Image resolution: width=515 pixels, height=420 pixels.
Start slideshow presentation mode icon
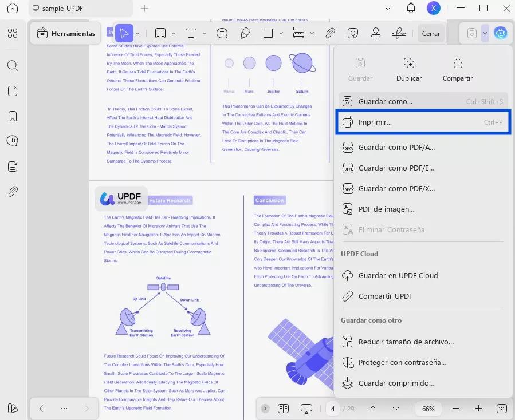tap(306, 409)
